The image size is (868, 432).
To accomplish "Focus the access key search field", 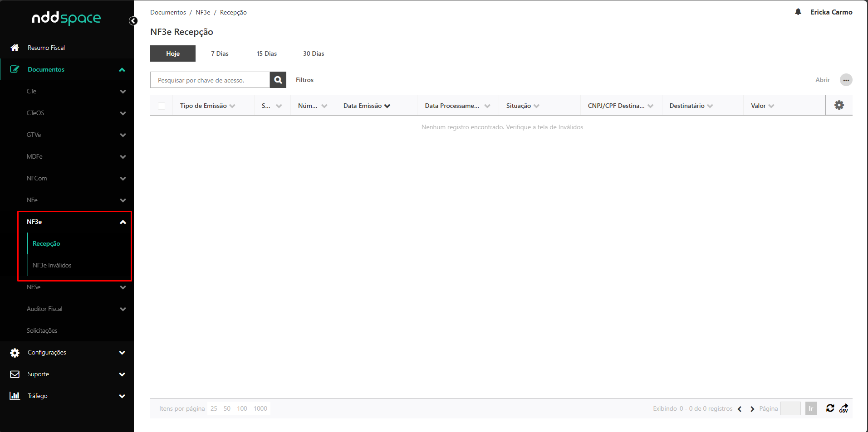I will [x=210, y=80].
